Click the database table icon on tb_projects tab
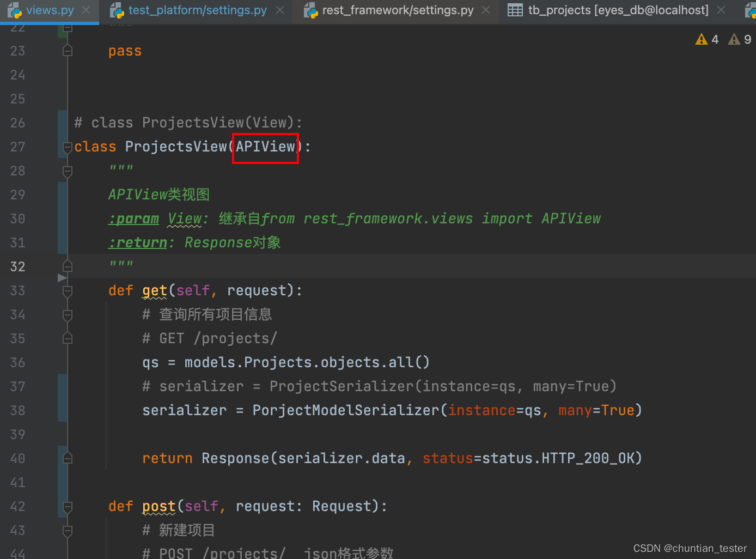The image size is (756, 559). [515, 9]
